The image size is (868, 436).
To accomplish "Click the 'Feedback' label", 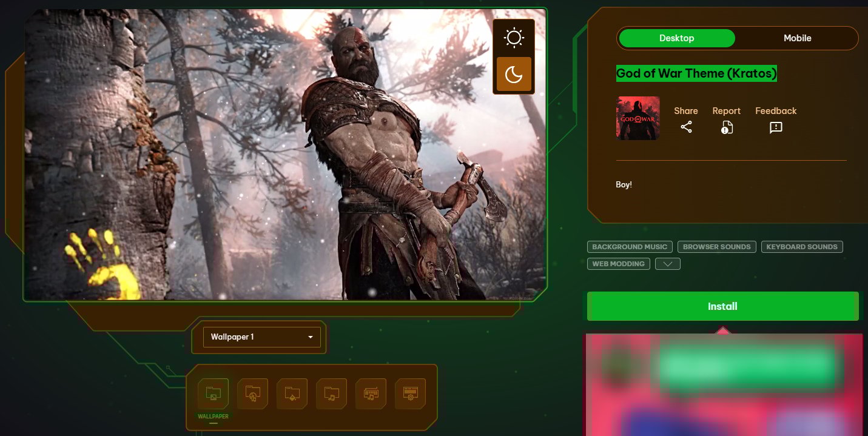I will click(776, 111).
